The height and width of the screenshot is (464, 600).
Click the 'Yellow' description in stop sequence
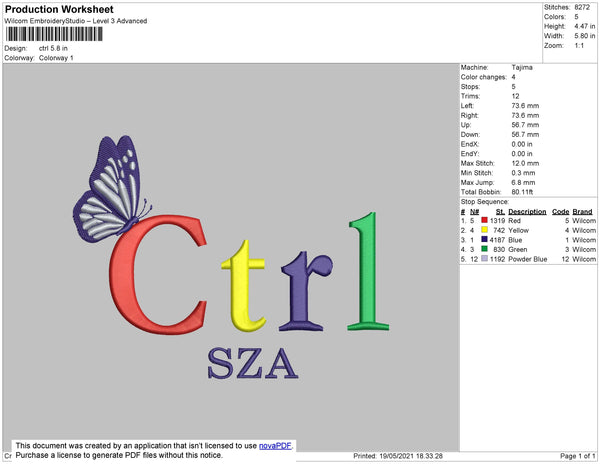(x=518, y=230)
